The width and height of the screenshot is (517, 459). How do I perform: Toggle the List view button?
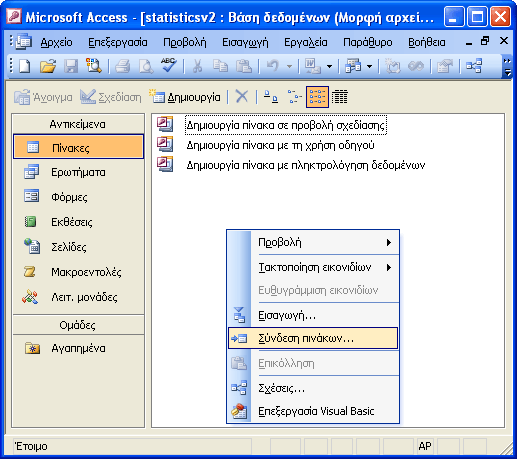click(317, 97)
